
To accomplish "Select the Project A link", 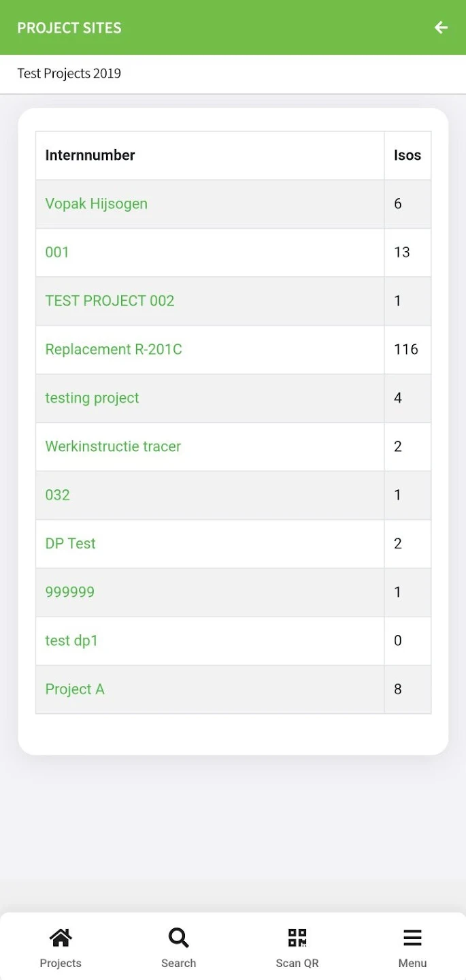I will [75, 689].
